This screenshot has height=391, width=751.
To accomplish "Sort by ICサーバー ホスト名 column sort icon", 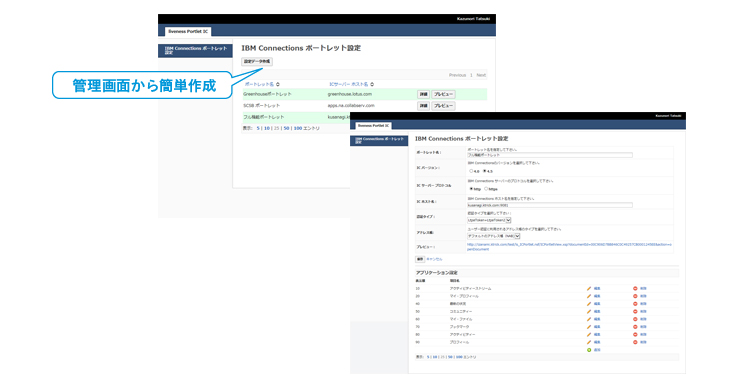I will pyautogui.click(x=372, y=84).
